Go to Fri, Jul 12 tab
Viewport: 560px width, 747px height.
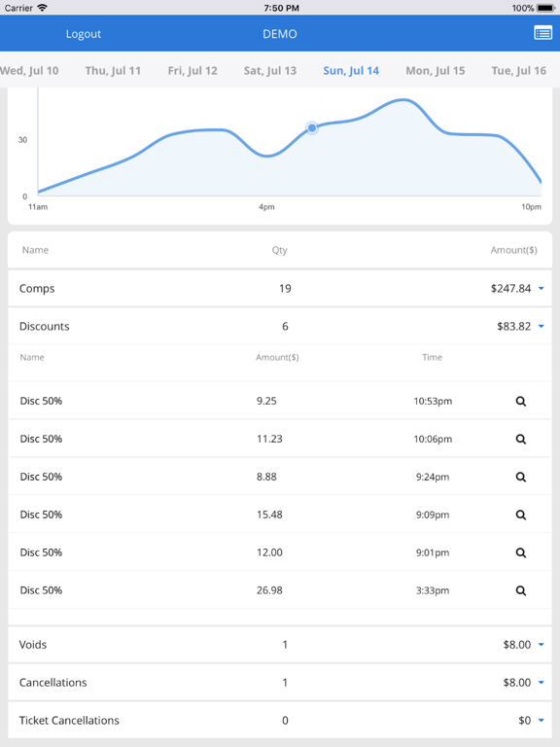point(192,70)
